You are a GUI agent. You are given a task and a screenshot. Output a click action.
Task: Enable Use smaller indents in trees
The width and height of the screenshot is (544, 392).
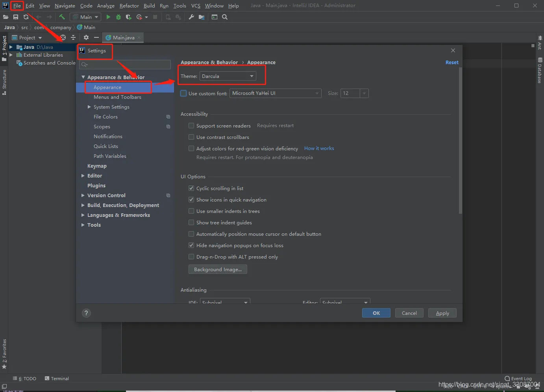point(191,211)
